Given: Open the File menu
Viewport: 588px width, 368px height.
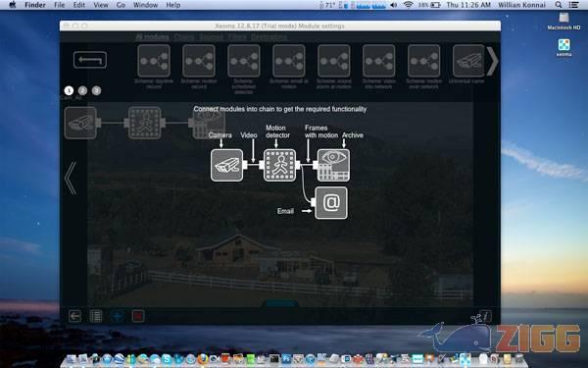Looking at the screenshot, I should 59,5.
